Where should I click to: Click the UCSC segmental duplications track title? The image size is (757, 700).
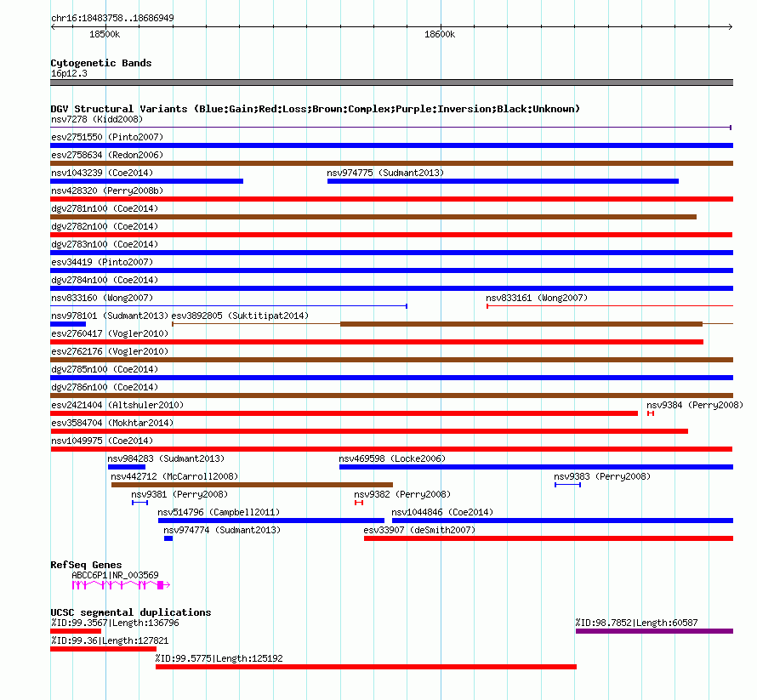point(131,612)
